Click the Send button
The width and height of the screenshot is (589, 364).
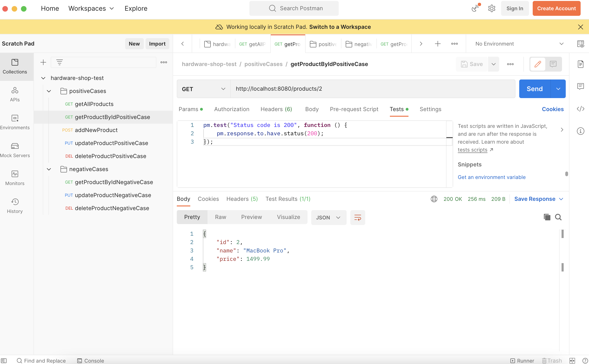pos(535,89)
